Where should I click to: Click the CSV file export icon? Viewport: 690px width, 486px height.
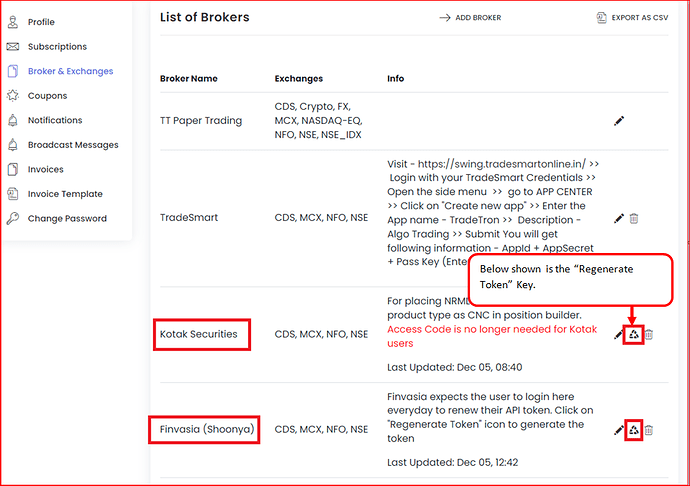point(601,18)
